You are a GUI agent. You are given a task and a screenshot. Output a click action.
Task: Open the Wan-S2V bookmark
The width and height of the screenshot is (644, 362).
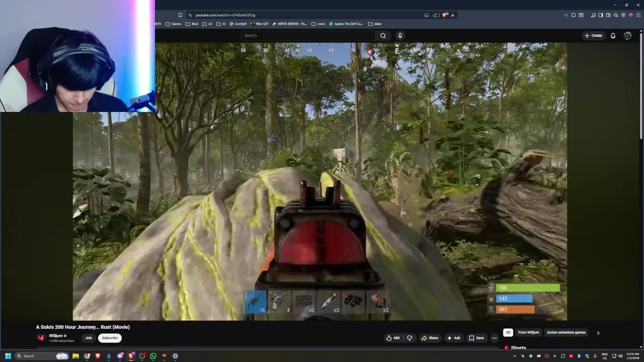point(260,24)
